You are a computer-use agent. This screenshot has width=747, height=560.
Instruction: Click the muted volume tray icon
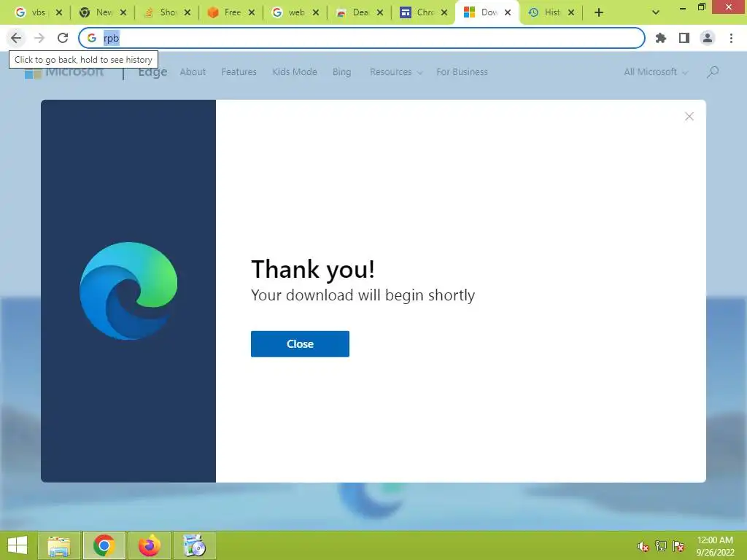pos(643,546)
